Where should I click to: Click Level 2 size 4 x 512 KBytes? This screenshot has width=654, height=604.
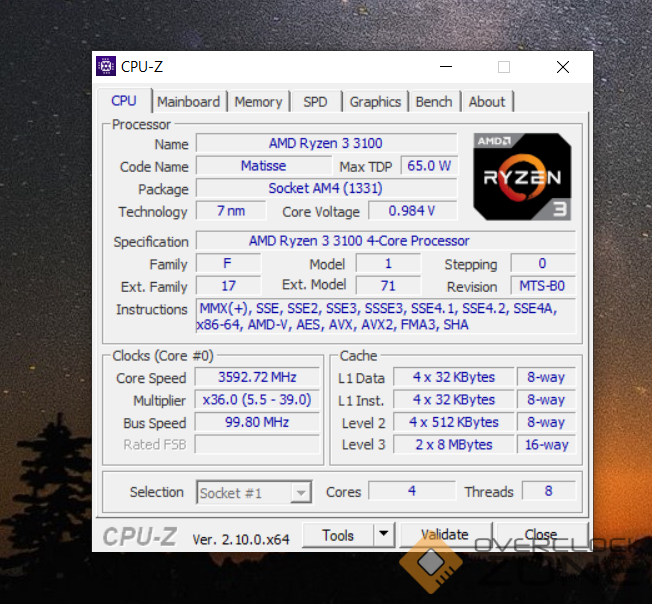pos(454,422)
